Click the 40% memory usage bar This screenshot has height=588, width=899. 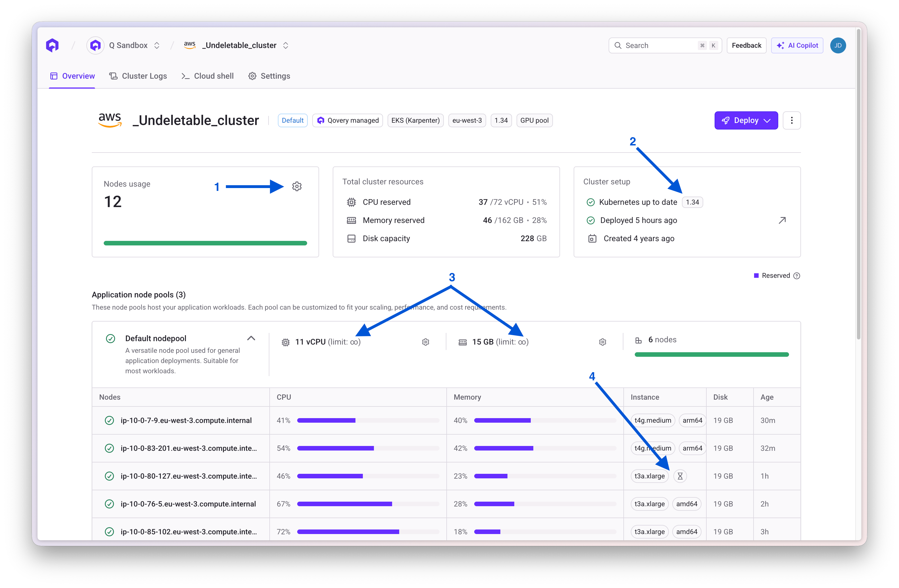[x=545, y=420]
